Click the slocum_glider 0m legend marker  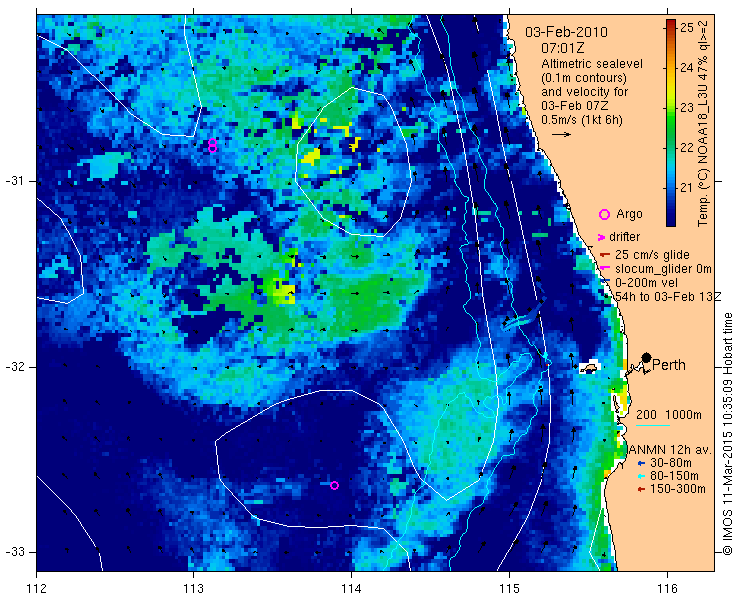pos(603,269)
